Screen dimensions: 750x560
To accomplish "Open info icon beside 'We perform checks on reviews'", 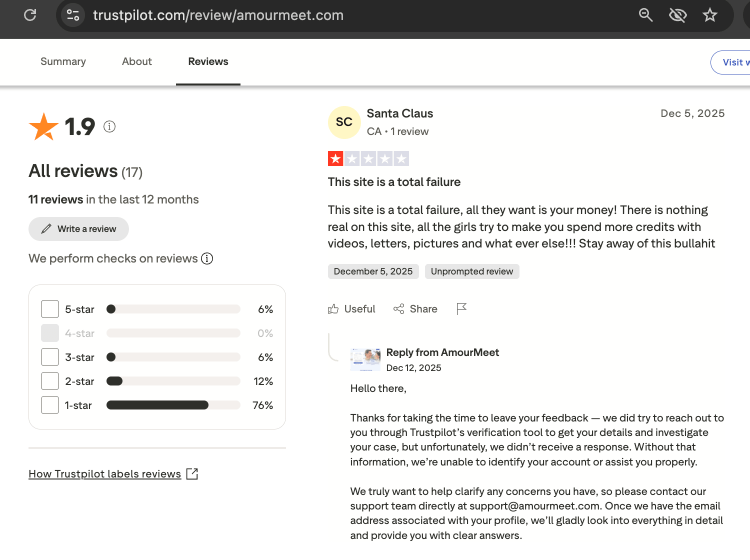I will tap(207, 258).
